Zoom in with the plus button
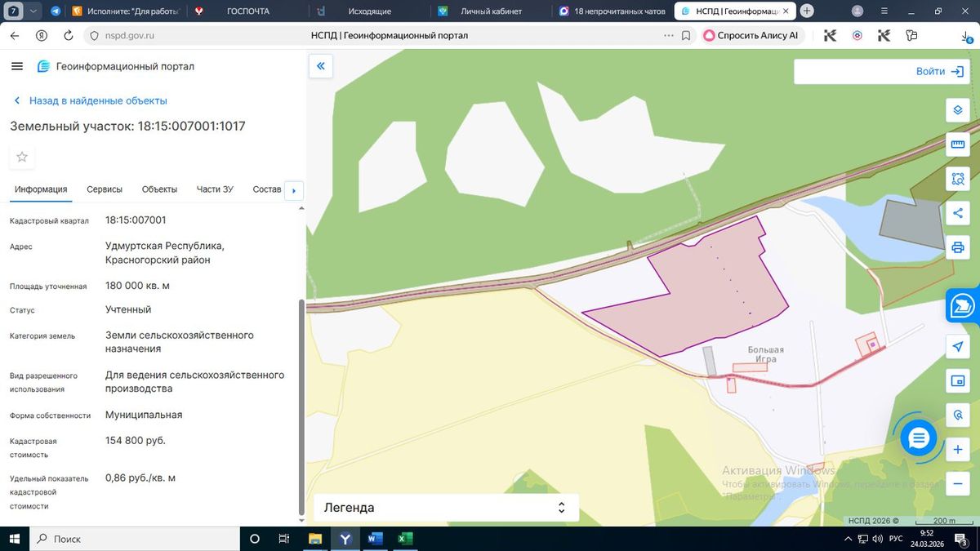 tap(958, 450)
